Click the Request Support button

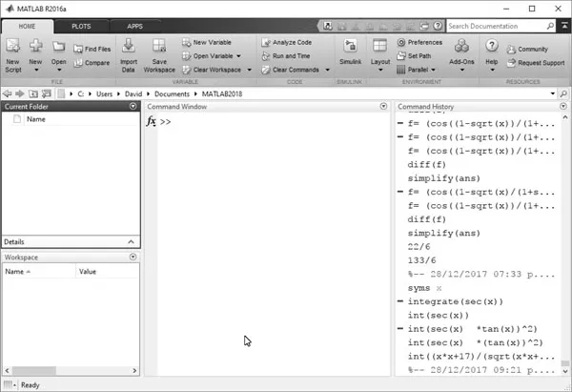pyautogui.click(x=535, y=63)
